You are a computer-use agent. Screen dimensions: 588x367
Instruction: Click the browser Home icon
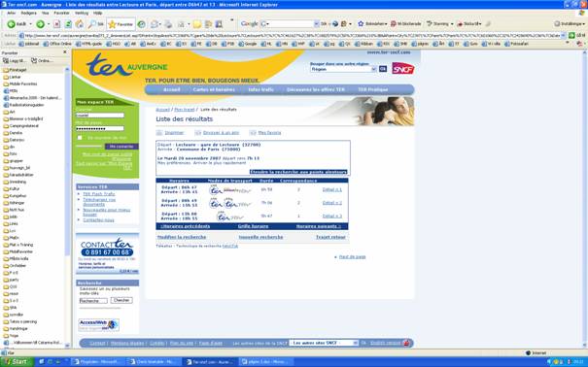click(80, 24)
